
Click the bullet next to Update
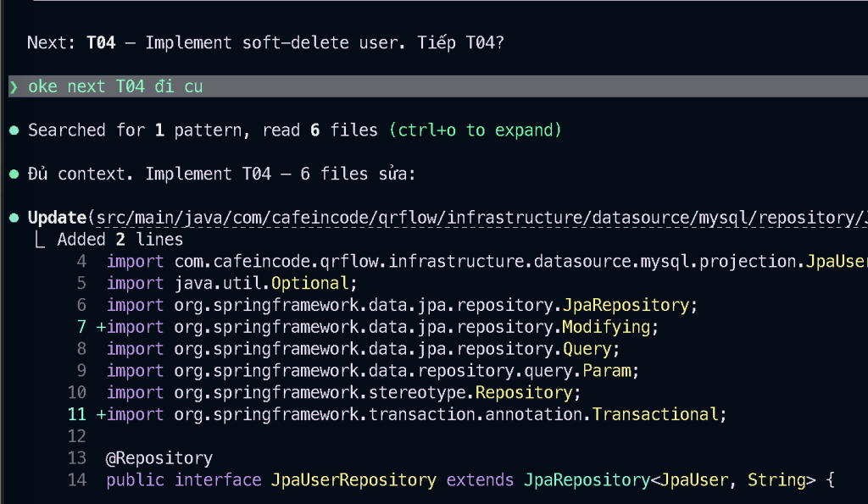[x=14, y=218]
